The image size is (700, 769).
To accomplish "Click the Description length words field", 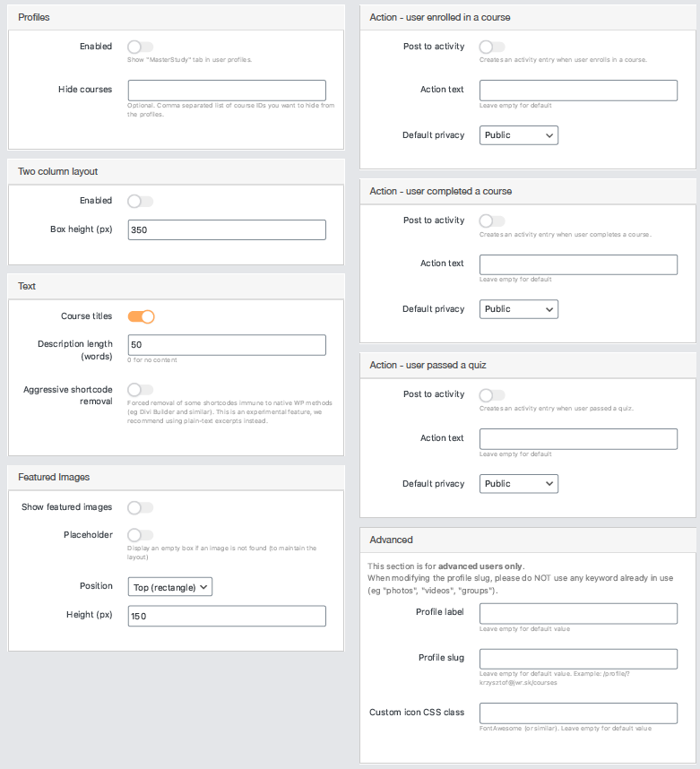I will tap(227, 345).
